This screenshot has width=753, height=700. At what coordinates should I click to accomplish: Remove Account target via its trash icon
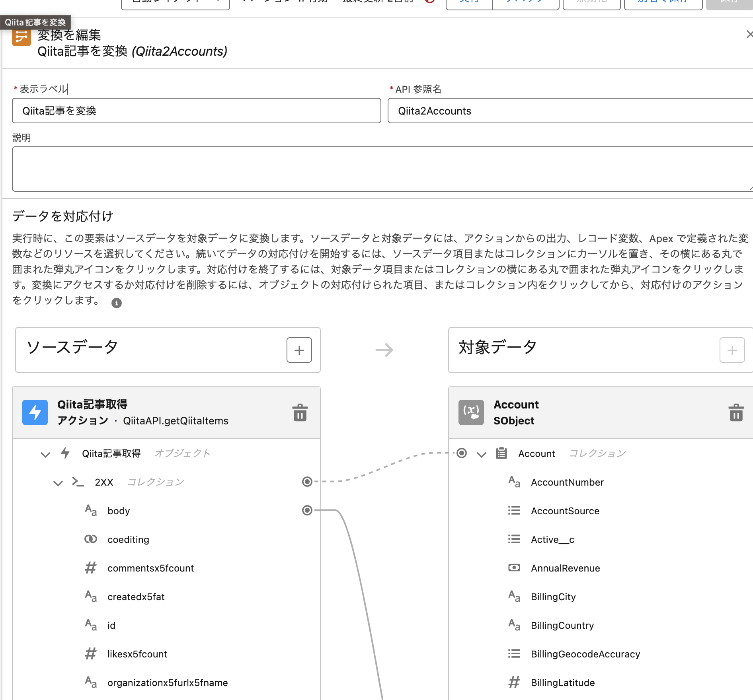pyautogui.click(x=736, y=412)
